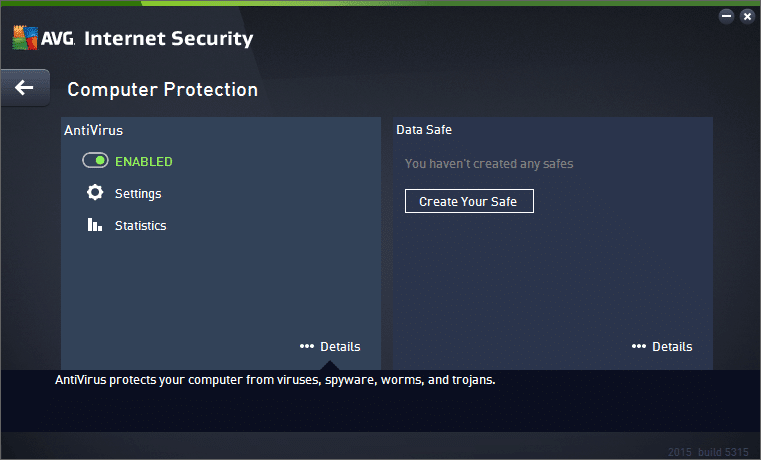Image resolution: width=761 pixels, height=460 pixels.
Task: Expand the AntiVirus Details text
Action: pos(340,346)
